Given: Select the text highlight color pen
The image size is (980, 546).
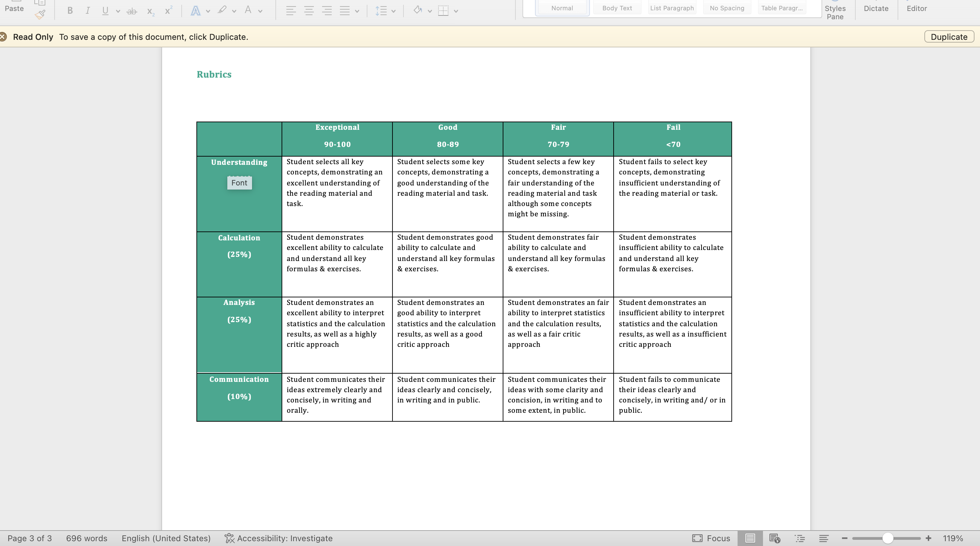Looking at the screenshot, I should click(222, 10).
